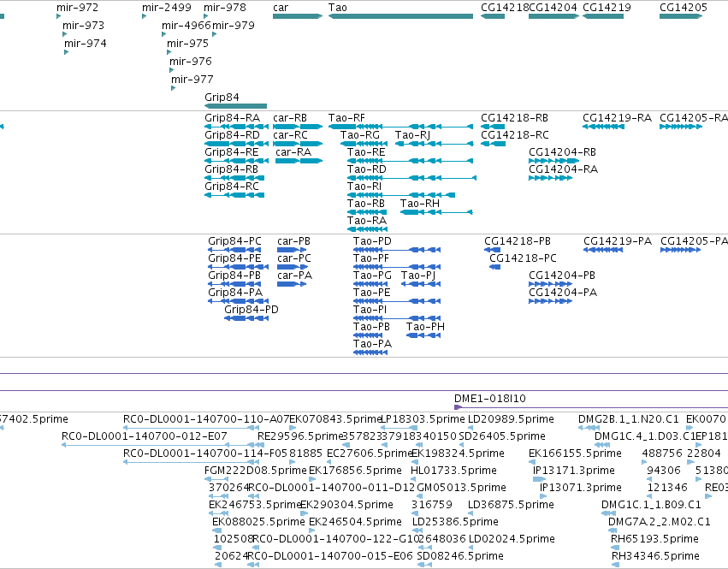The height and width of the screenshot is (569, 728).
Task: Click the LD20989.5prime EST label
Action: point(511,419)
